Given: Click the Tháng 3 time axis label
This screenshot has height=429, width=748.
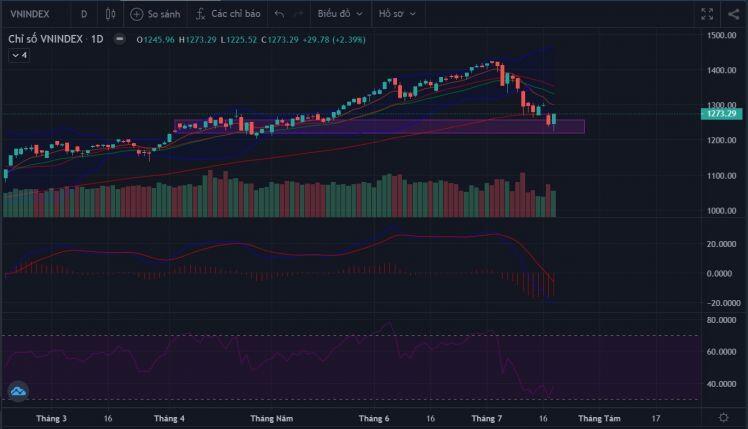Looking at the screenshot, I should (x=52, y=419).
